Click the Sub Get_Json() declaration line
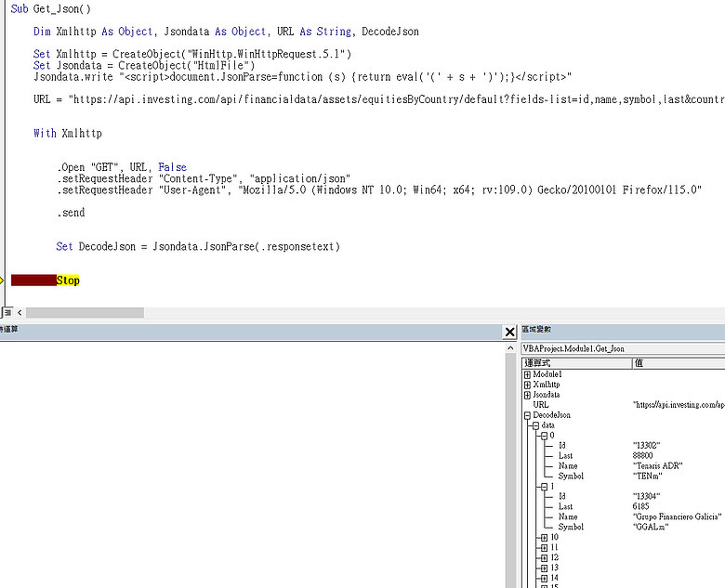This screenshot has width=725, height=588. click(x=51, y=8)
